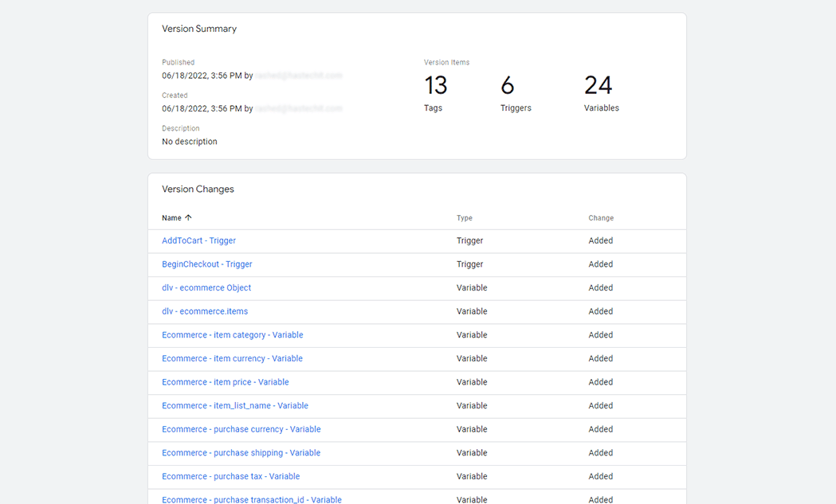Click the Version Summary heading
Screen dimensions: 836x504
point(199,28)
